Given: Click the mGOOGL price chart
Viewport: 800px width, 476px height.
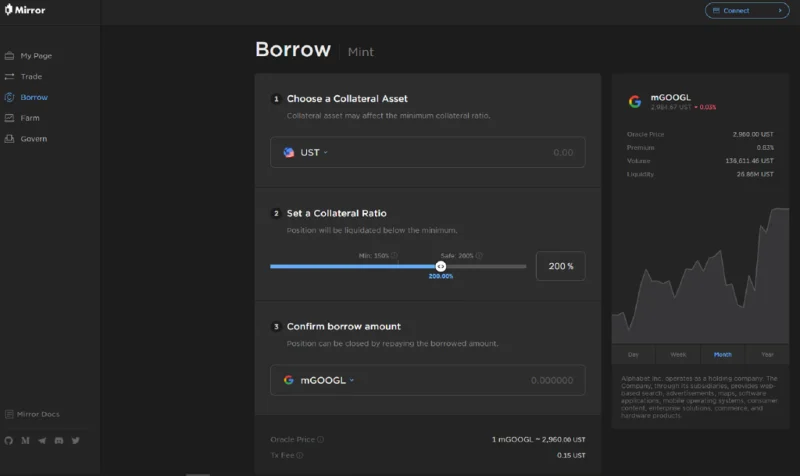Looking at the screenshot, I should click(701, 275).
